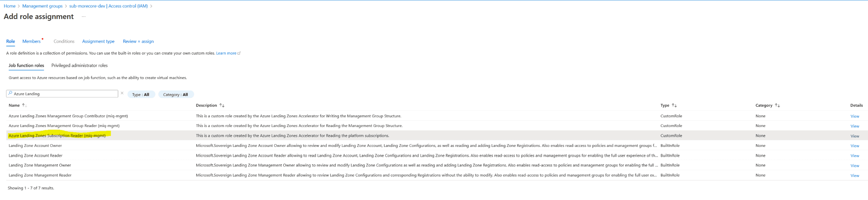The height and width of the screenshot is (200, 868).
Task: Open the Conditions tab
Action: coord(64,42)
